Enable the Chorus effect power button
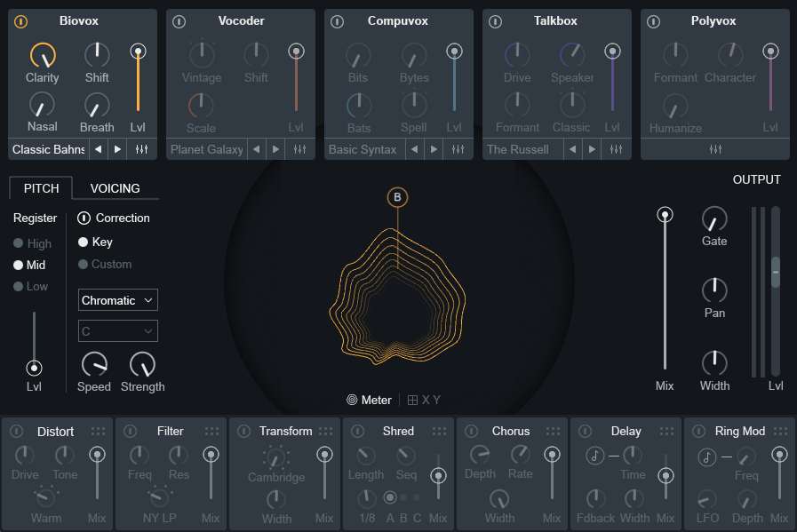The width and height of the screenshot is (797, 532). coord(471,432)
